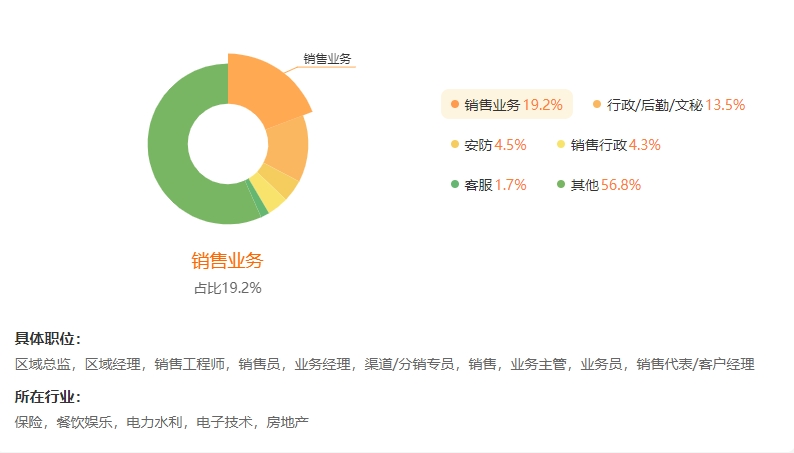
Task: Toggle the 销售业务 19.2% legend item
Action: click(x=507, y=105)
